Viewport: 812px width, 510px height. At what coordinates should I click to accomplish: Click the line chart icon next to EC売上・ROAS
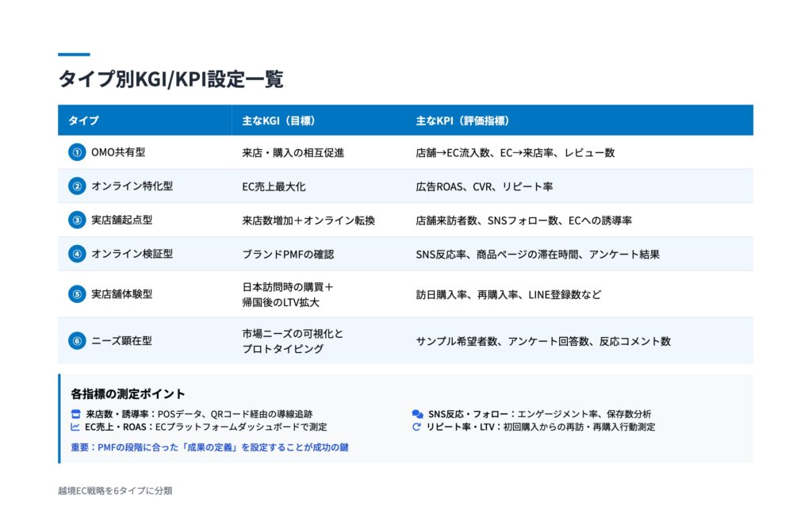[76, 427]
